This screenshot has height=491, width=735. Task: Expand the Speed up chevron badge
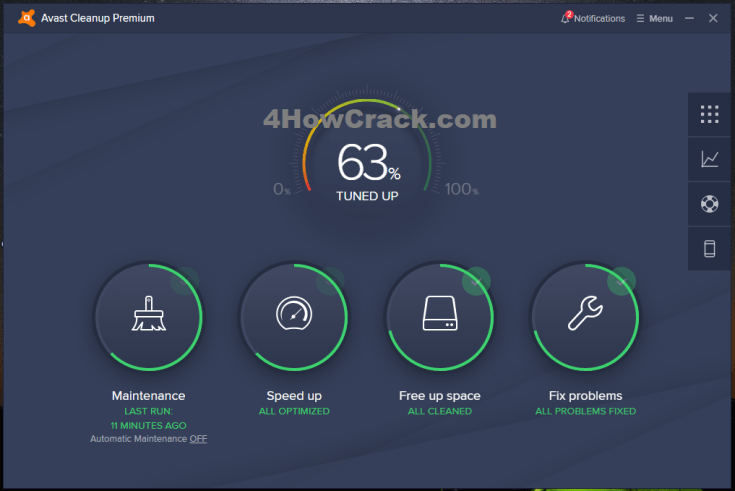click(x=330, y=281)
